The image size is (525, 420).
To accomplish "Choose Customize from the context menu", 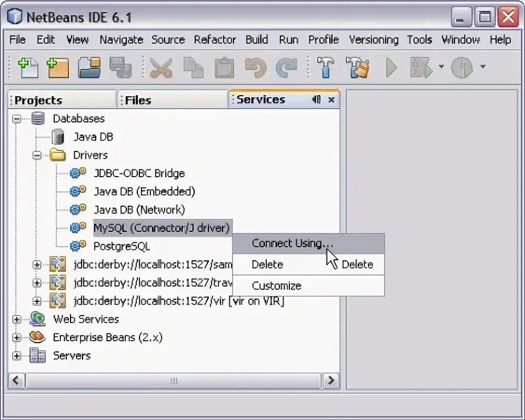I will pyautogui.click(x=308, y=285).
